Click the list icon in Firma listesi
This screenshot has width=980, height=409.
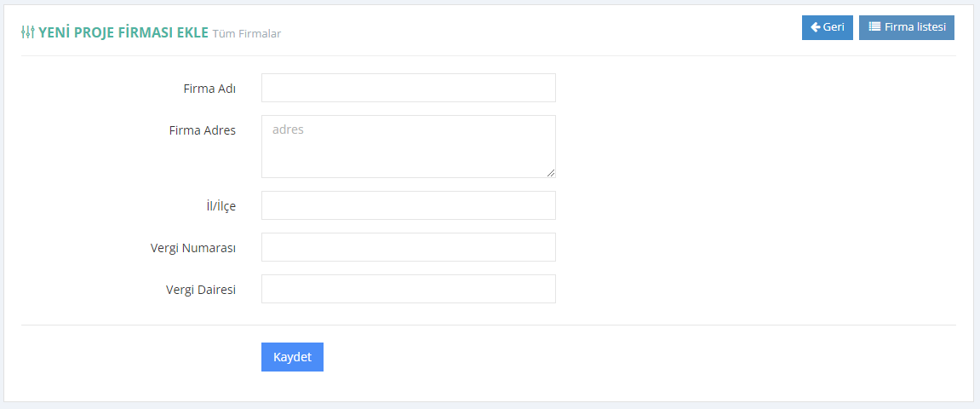coord(874,27)
